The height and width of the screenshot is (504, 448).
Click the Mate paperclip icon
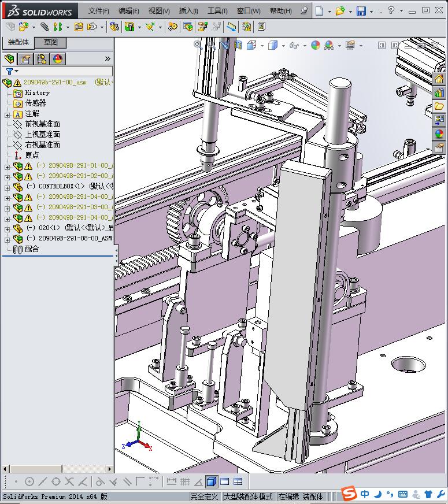pos(45,27)
